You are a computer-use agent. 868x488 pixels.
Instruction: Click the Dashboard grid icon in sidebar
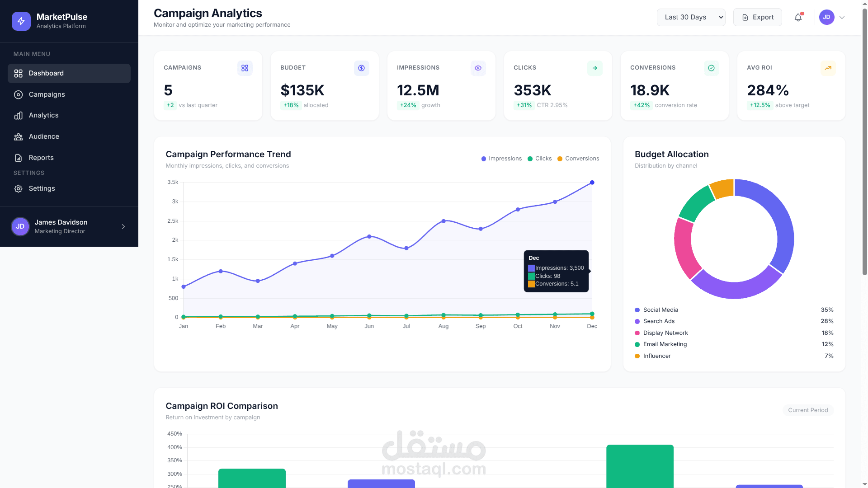click(18, 73)
